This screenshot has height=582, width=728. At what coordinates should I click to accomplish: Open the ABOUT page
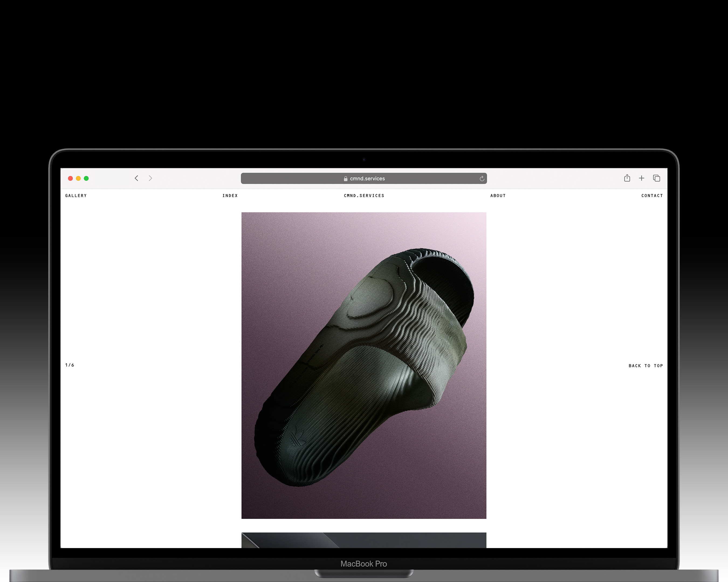pos(498,196)
